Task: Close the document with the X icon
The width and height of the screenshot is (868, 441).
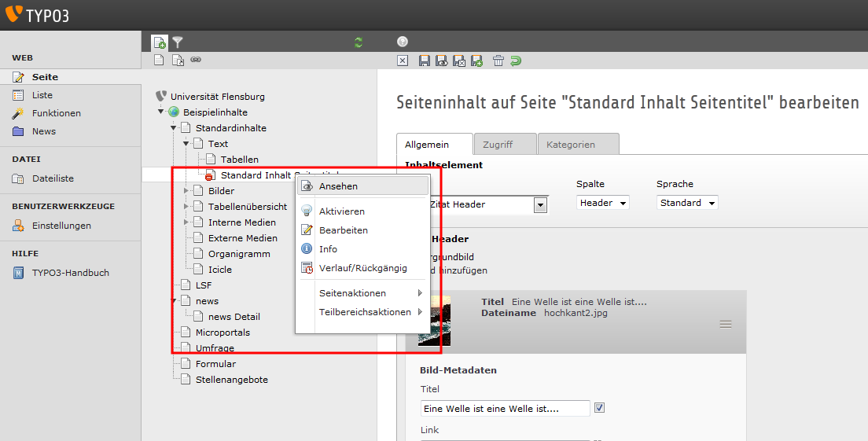Action: (403, 61)
